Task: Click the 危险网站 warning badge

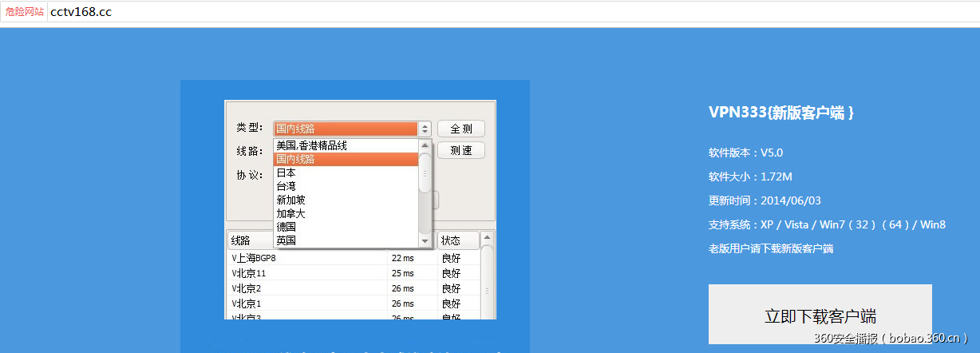Action: tap(25, 12)
